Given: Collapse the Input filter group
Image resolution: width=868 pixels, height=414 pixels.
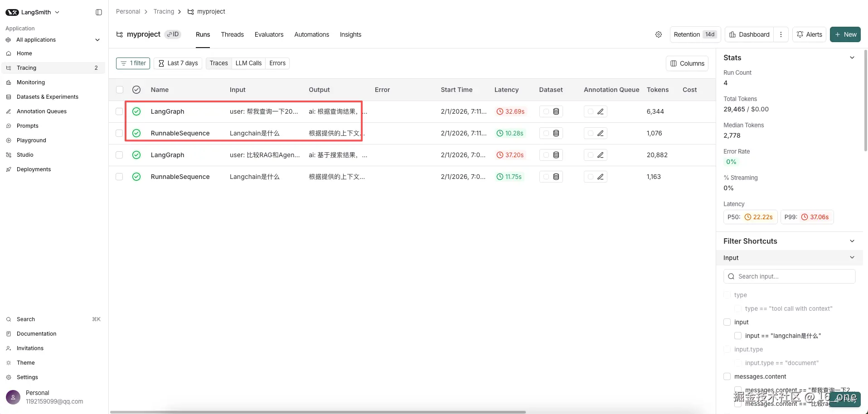Looking at the screenshot, I should [852, 258].
